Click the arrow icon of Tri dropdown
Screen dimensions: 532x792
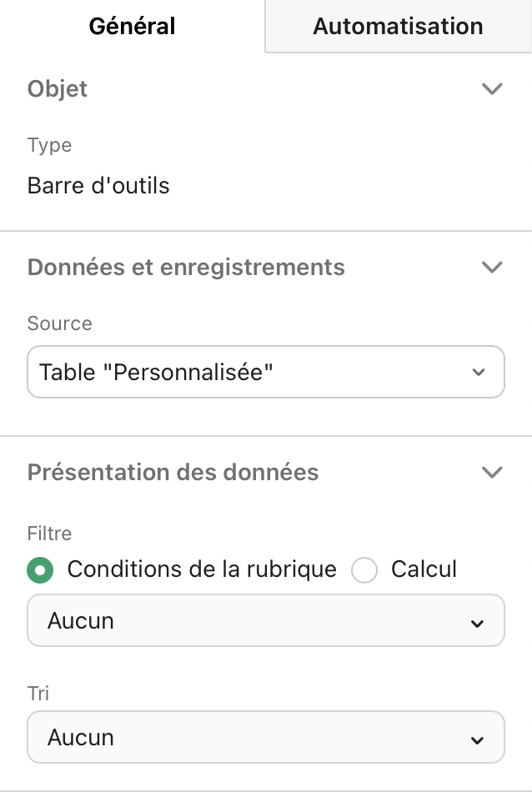[x=477, y=739]
